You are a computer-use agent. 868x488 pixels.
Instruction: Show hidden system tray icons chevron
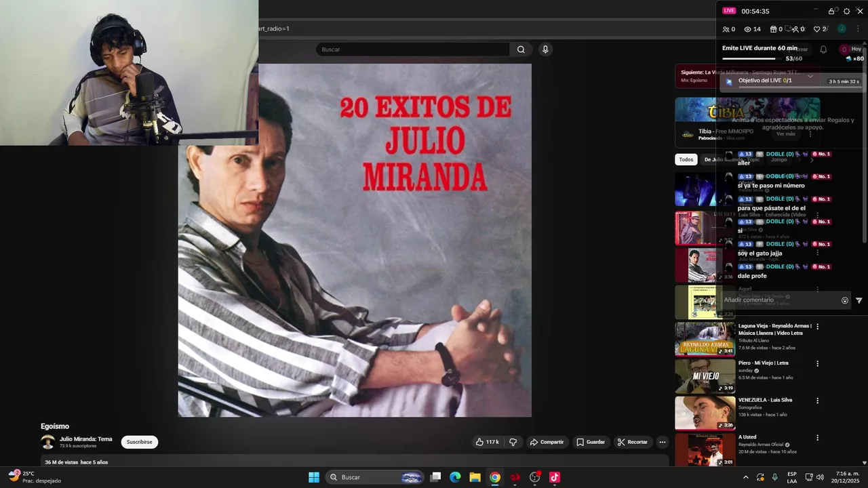tap(746, 477)
